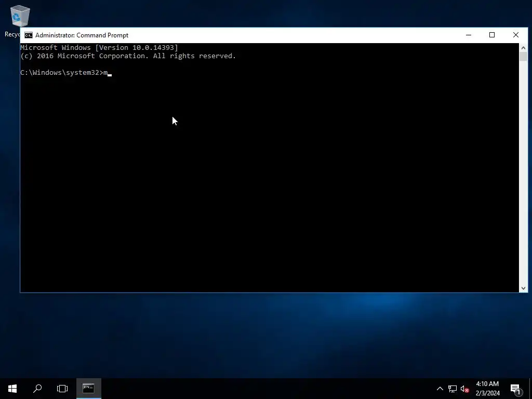Open the 4:10 AM clock and date
532x399 pixels.
click(x=487, y=389)
